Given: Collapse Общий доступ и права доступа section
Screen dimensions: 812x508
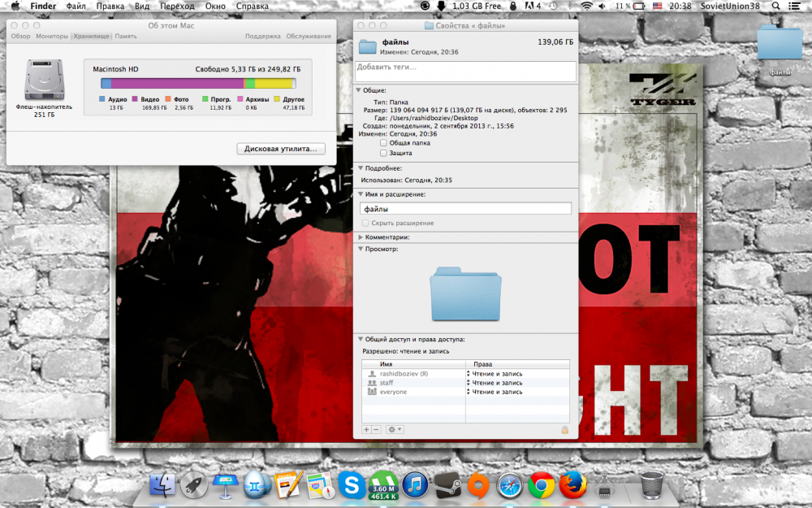Looking at the screenshot, I should point(361,340).
